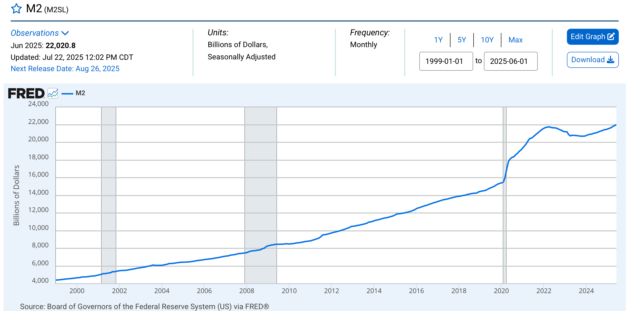Viewport: 644px width, 311px height.
Task: Click the favorite star icon beside M2
Action: [x=17, y=9]
